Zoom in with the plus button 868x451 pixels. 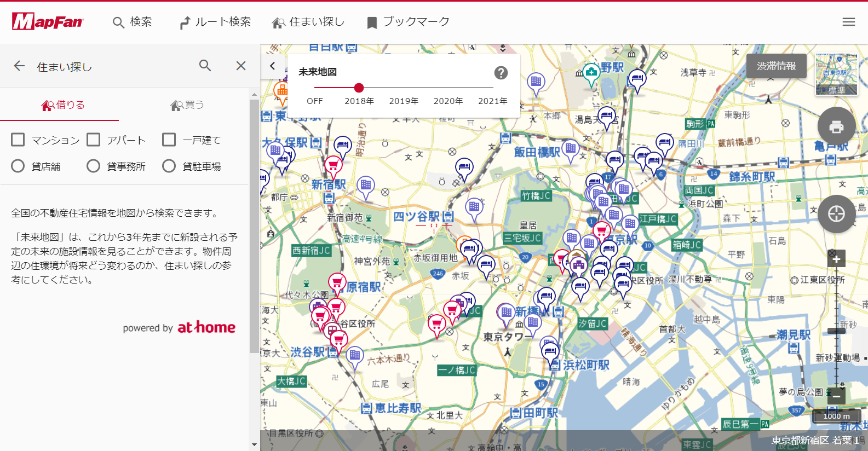pyautogui.click(x=836, y=259)
